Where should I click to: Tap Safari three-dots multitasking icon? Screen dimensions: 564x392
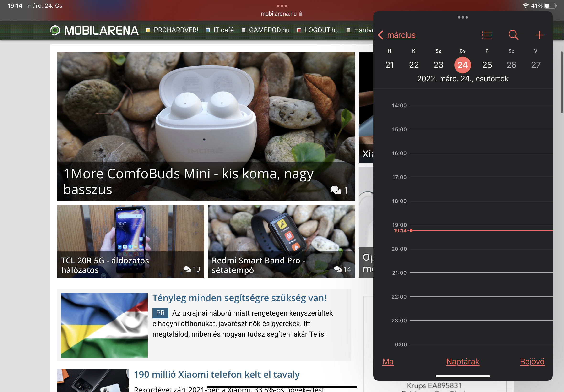[282, 6]
